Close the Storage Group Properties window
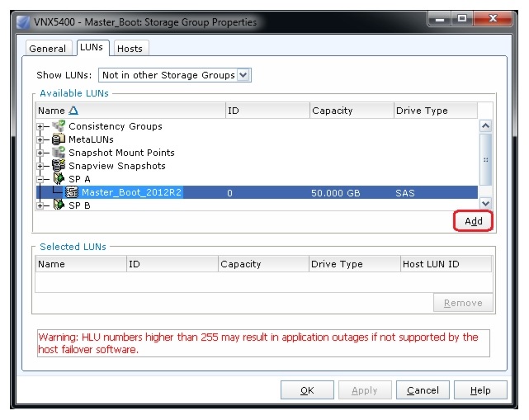 pyautogui.click(x=493, y=18)
